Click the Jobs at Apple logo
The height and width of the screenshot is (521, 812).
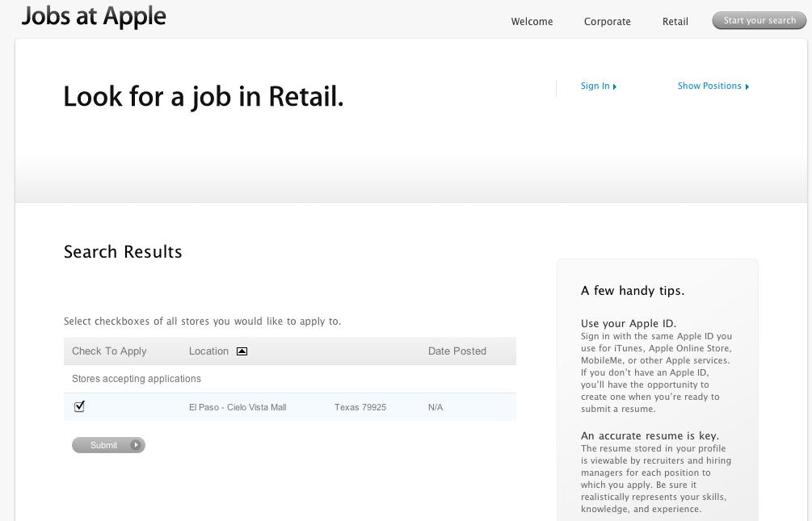[x=94, y=17]
